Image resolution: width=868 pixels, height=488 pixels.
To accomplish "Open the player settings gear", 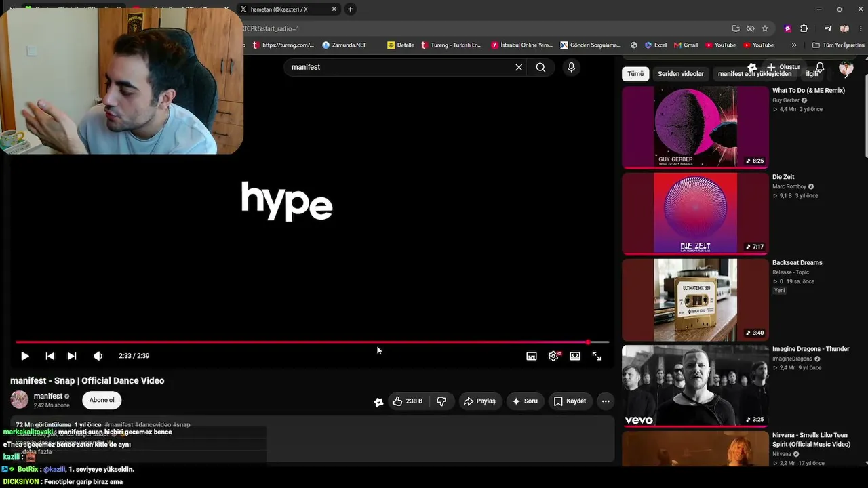I will 553,356.
